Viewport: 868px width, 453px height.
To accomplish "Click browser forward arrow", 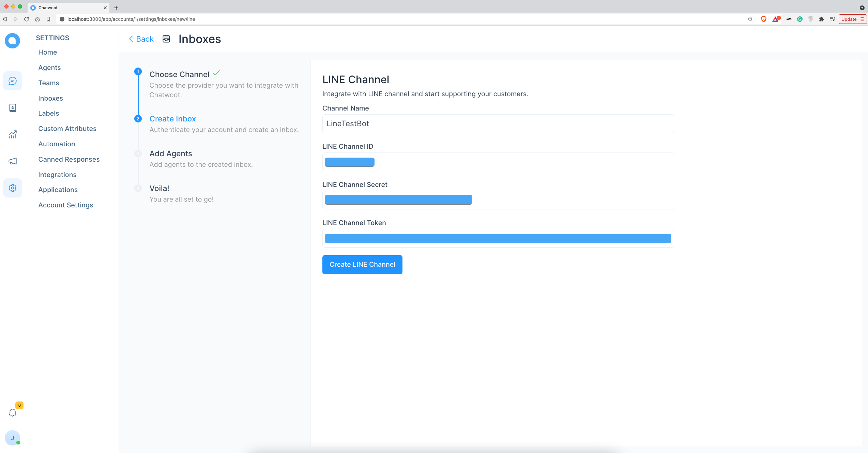I will point(16,19).
